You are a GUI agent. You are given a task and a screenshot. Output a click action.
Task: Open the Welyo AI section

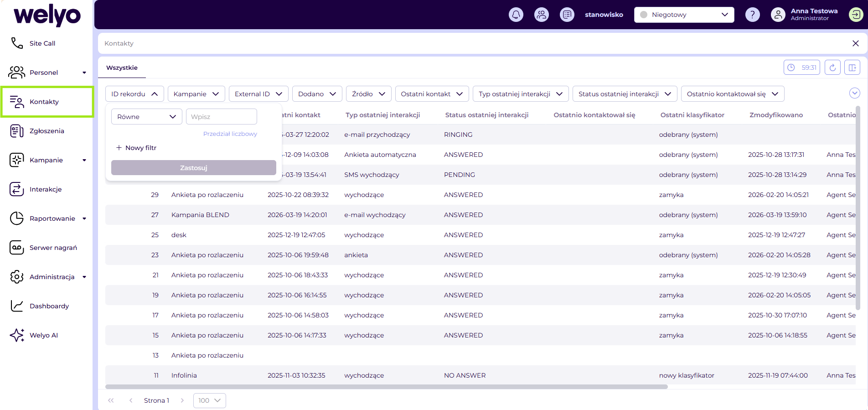pos(44,335)
